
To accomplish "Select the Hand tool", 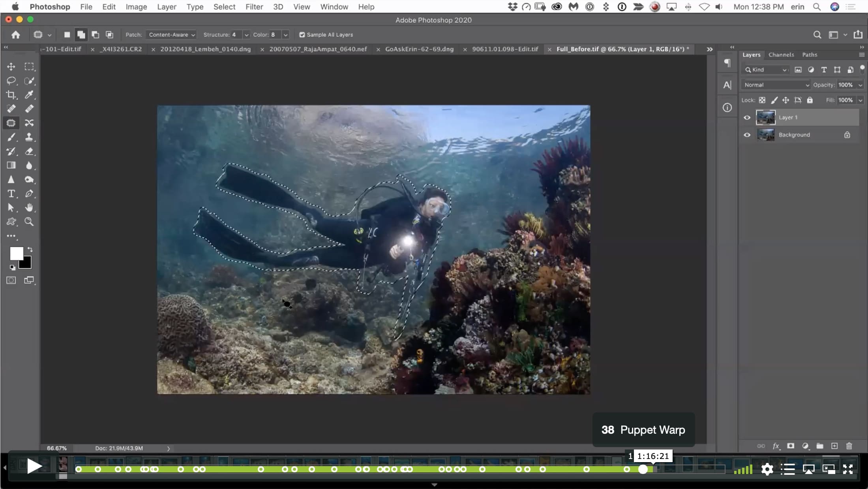I will tap(29, 207).
